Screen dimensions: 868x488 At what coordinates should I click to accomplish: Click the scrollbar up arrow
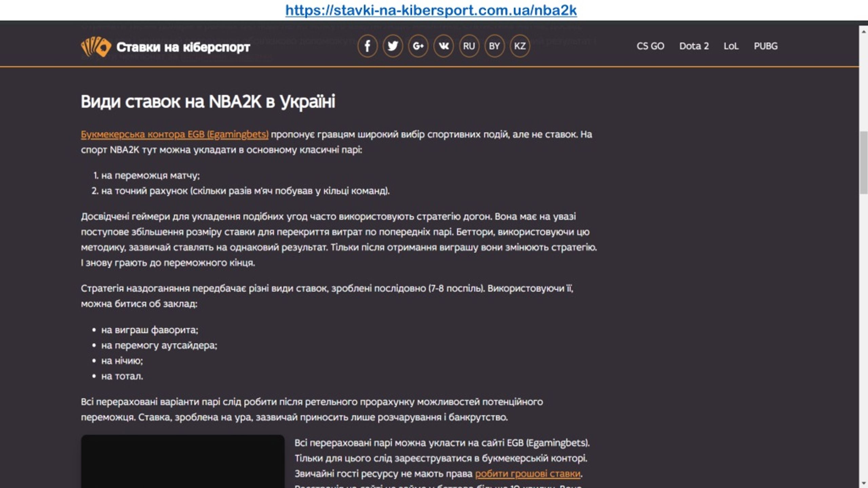(x=863, y=32)
